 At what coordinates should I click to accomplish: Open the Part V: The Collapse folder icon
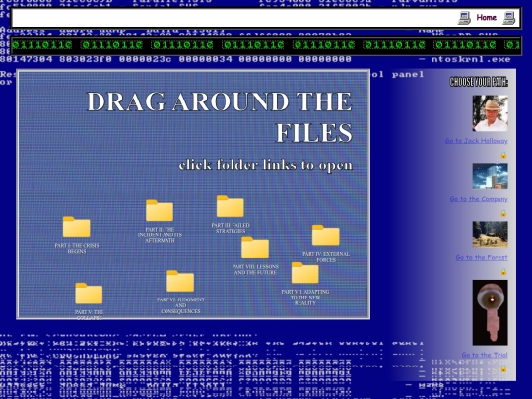click(x=89, y=294)
